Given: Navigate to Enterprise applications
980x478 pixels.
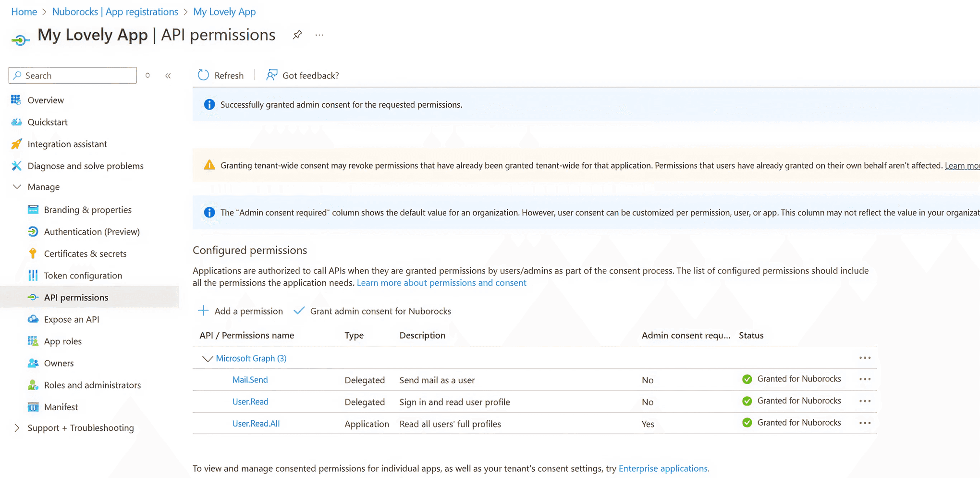Looking at the screenshot, I should [x=663, y=468].
